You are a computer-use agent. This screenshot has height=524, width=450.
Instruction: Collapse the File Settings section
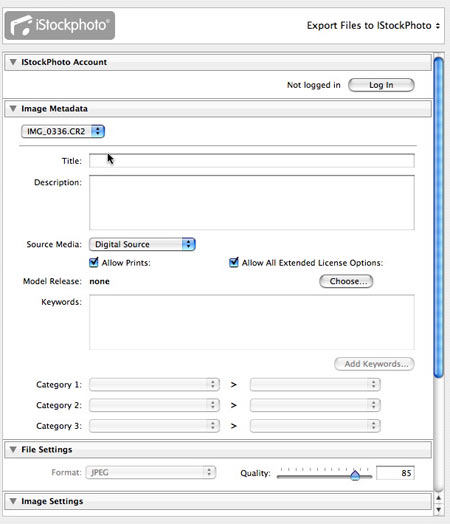[x=13, y=449]
